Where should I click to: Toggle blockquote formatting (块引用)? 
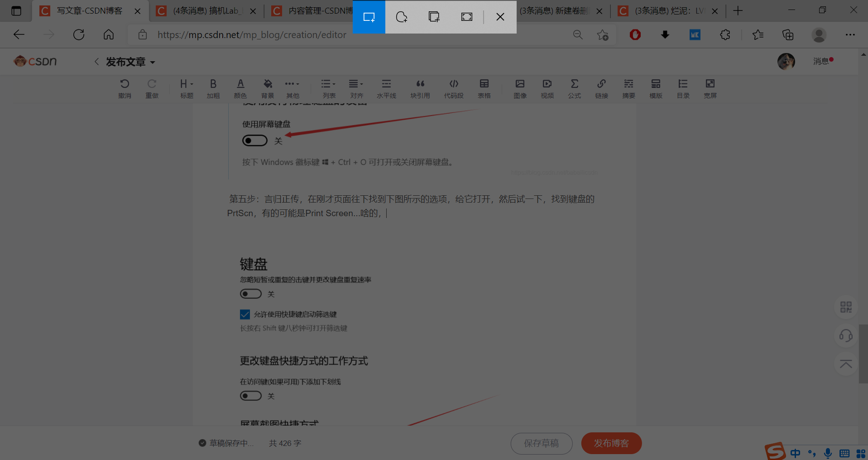[420, 88]
